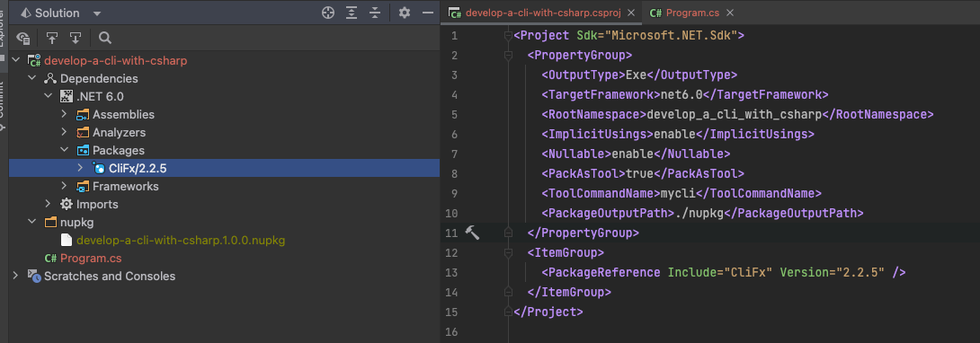Collapse the Packages node chevron
This screenshot has width=980, height=343.
(x=65, y=150)
